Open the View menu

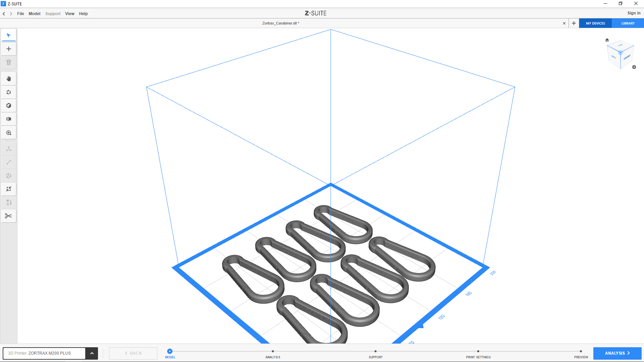coord(69,14)
